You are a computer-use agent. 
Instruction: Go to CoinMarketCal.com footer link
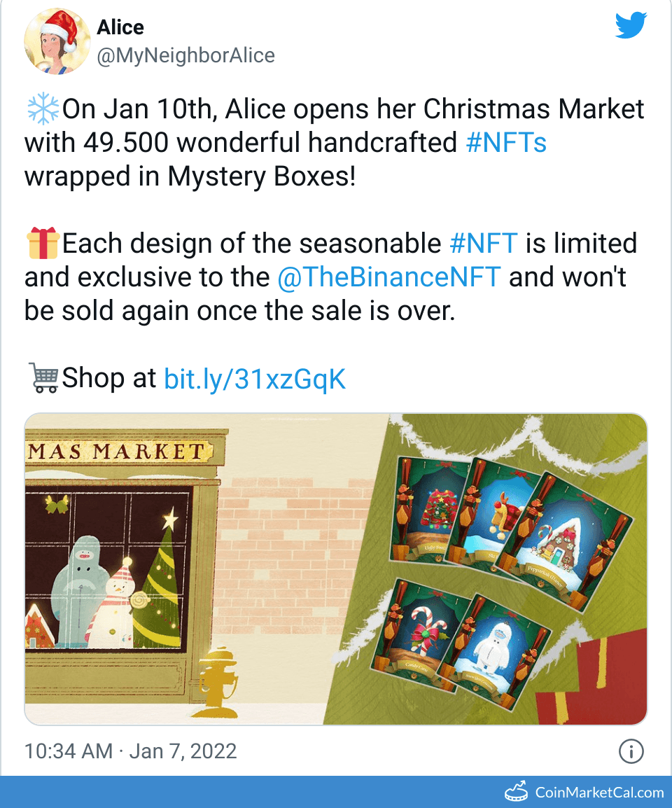pyautogui.click(x=599, y=792)
